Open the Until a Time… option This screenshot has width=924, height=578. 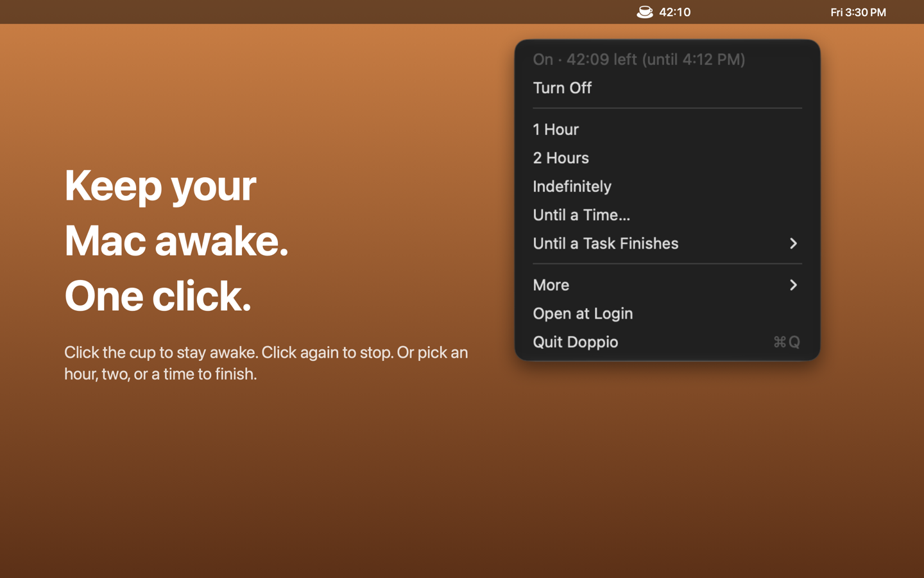(667, 215)
